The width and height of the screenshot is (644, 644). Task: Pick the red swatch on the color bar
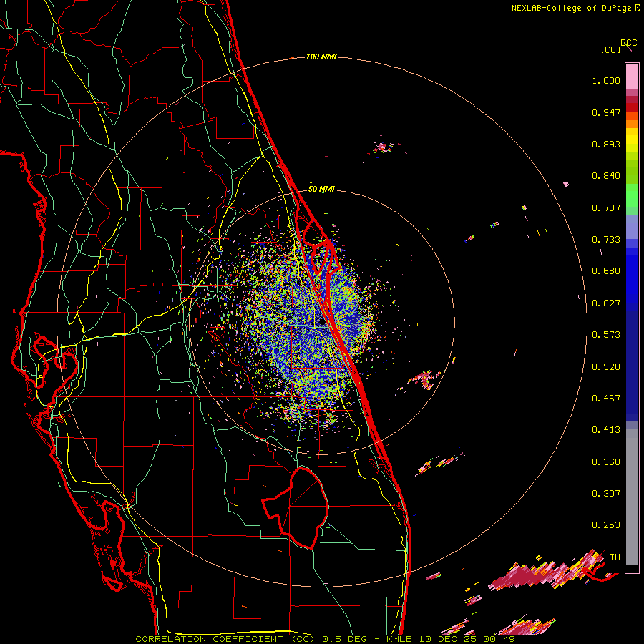(632, 107)
